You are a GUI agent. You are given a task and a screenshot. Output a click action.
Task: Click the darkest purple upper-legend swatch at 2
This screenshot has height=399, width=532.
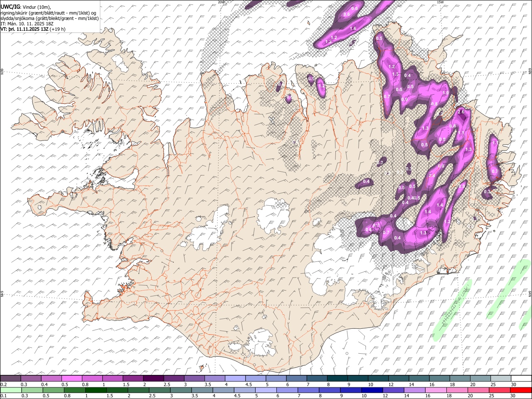pos(153,378)
